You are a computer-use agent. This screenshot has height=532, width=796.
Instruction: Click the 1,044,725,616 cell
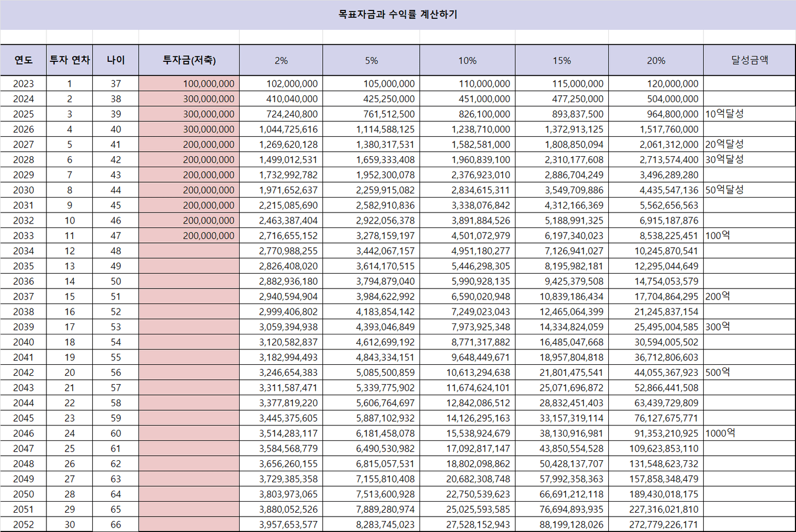(x=281, y=129)
